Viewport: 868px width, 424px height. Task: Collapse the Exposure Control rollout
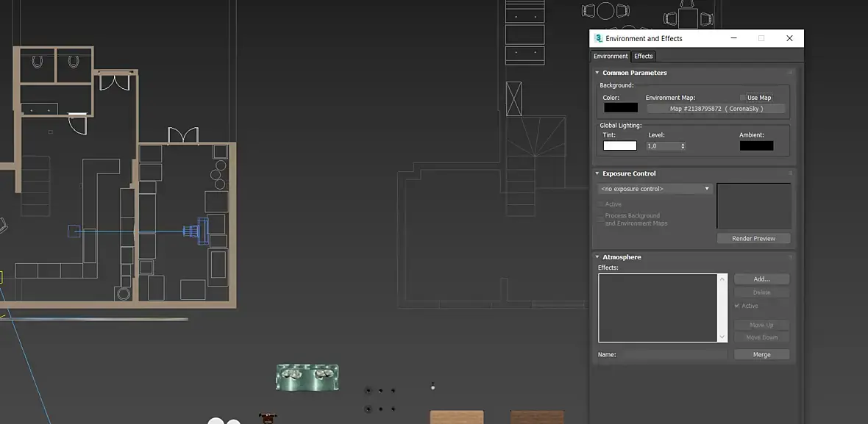[x=597, y=173]
